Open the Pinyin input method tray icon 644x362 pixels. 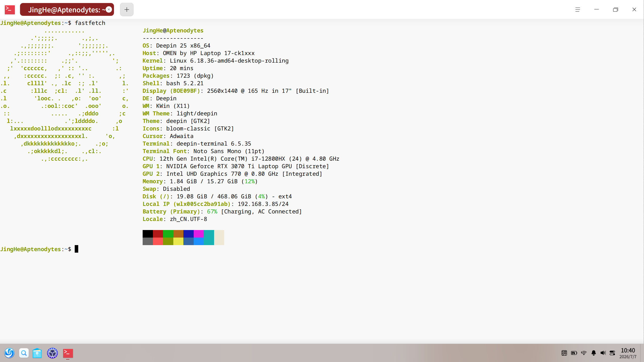tap(564, 353)
